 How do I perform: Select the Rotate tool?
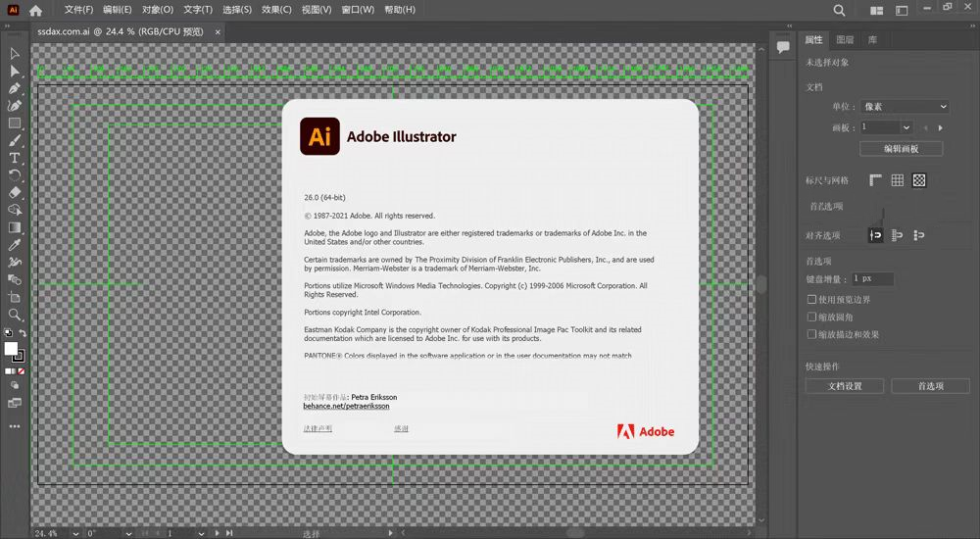pos(15,175)
